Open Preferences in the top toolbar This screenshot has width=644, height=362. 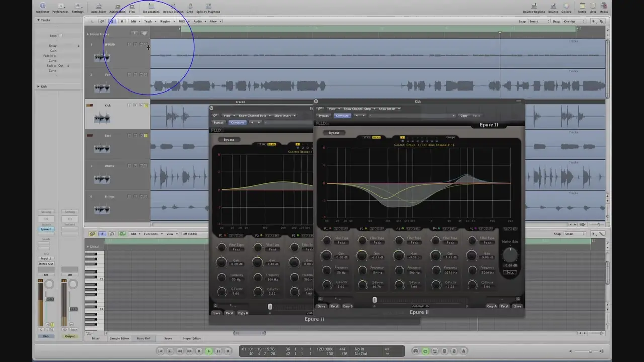[x=60, y=8]
